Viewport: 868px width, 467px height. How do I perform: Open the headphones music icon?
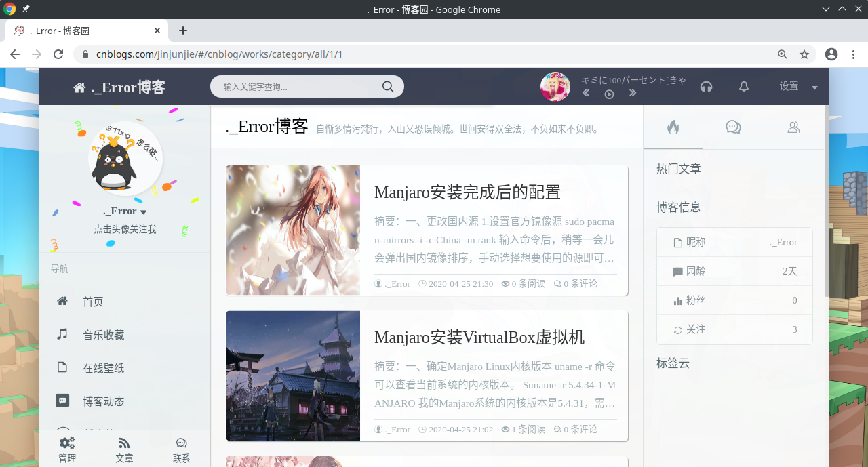(706, 86)
